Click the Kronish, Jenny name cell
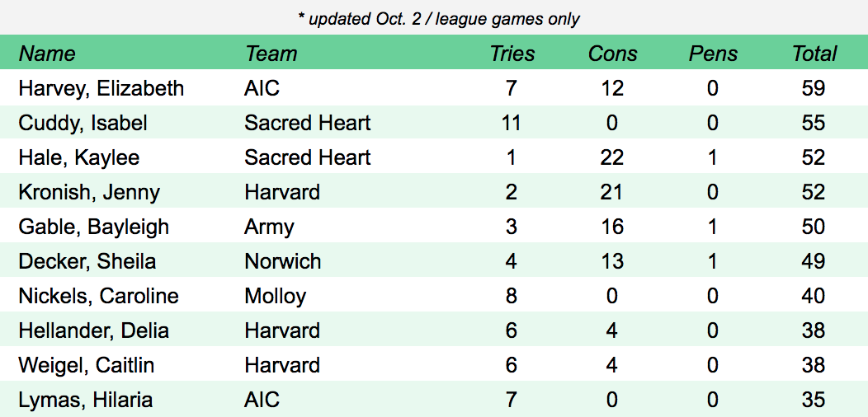 89,192
